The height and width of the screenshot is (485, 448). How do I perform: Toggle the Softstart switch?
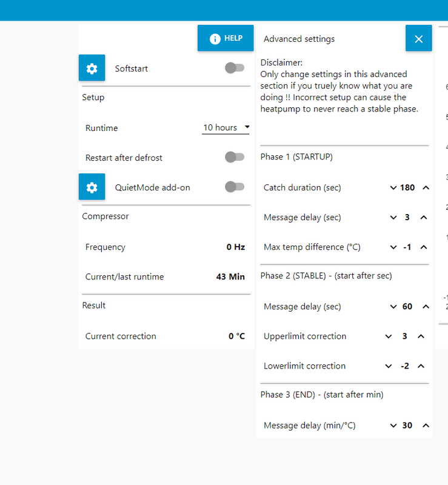click(235, 68)
